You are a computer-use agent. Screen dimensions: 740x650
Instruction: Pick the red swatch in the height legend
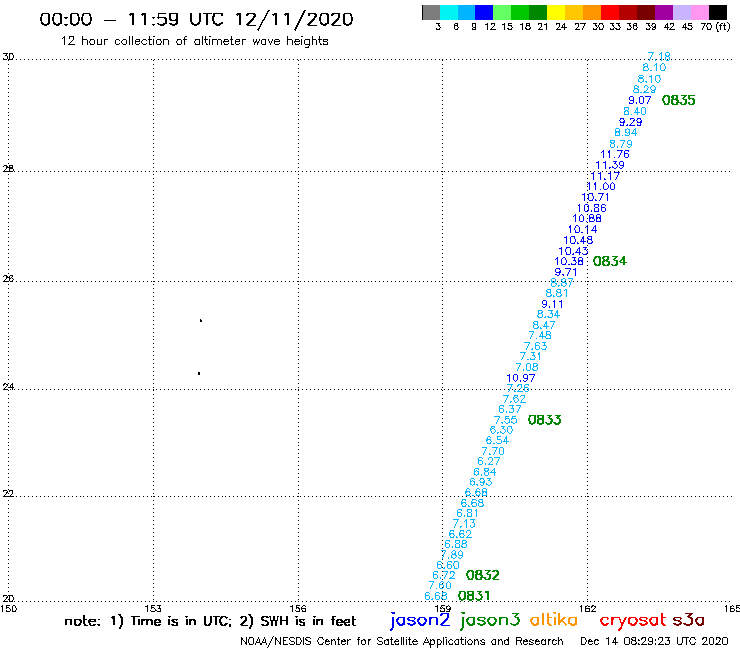pos(610,12)
